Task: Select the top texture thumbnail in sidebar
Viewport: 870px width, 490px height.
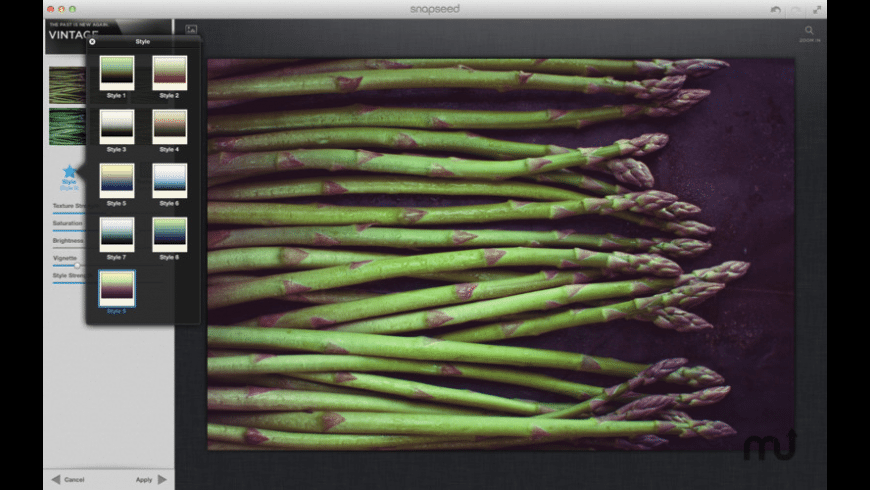Action: coord(67,85)
